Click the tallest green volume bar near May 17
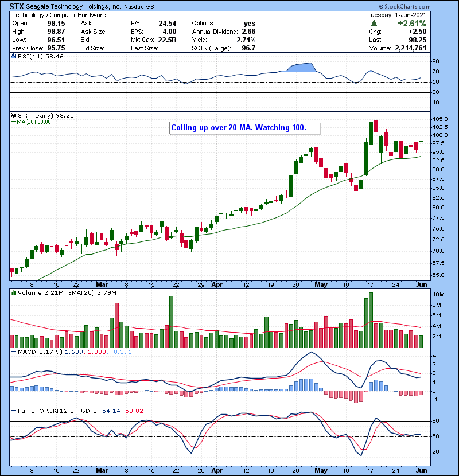This screenshot has height=476, width=459. [371, 320]
